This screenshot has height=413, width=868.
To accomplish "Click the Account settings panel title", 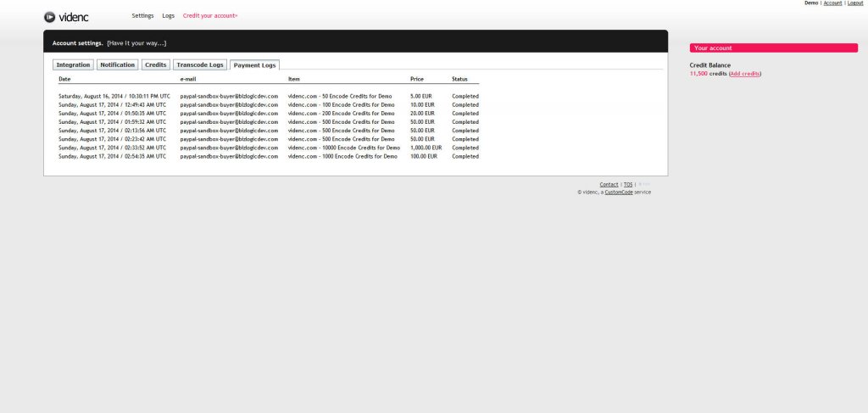I will coord(77,43).
